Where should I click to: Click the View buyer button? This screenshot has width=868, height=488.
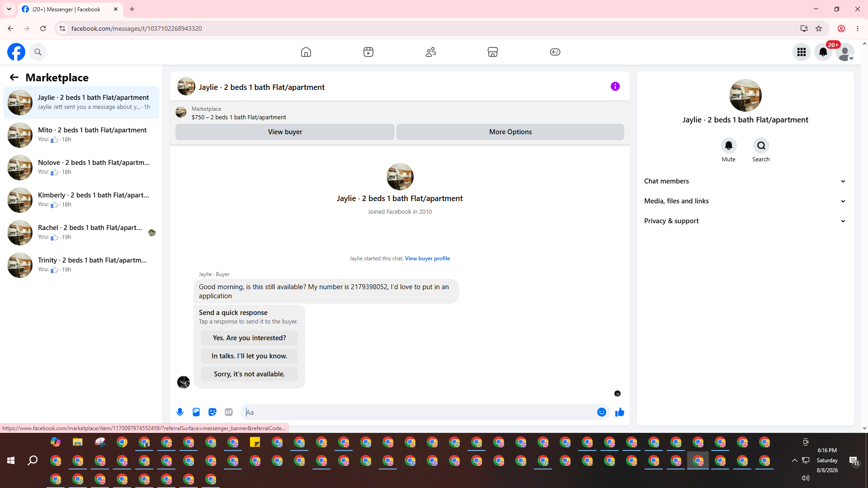point(285,132)
